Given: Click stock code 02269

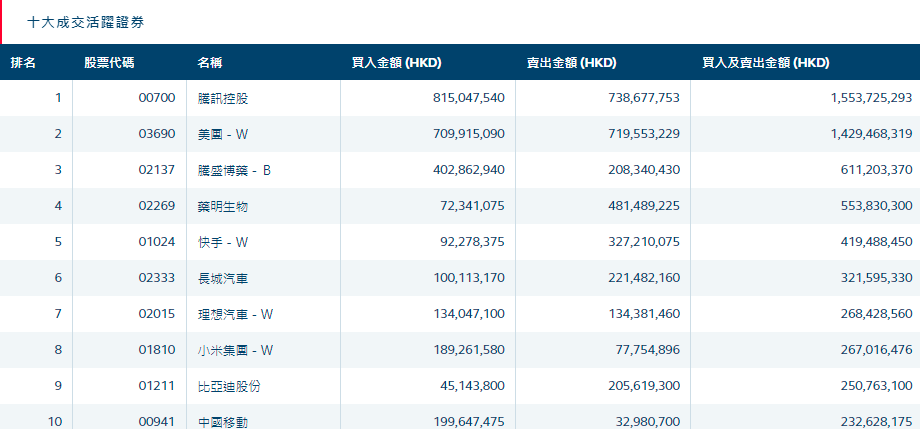Looking at the screenshot, I should (157, 206).
